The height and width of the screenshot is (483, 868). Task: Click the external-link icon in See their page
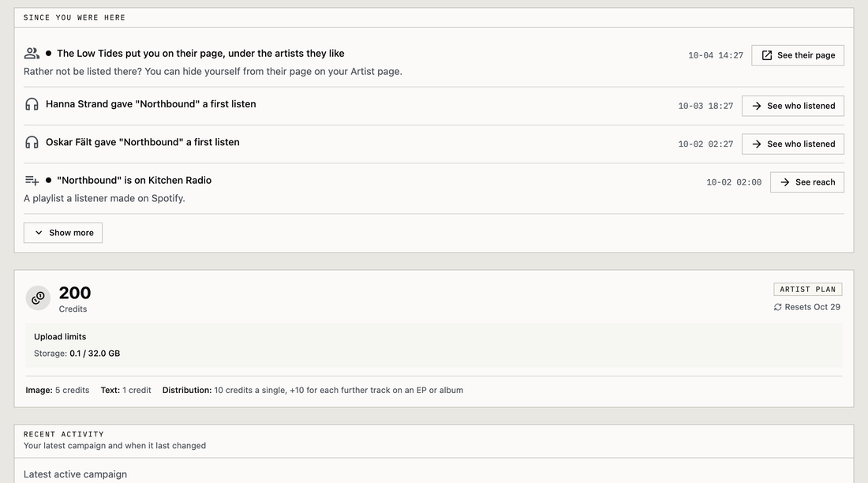coord(767,55)
